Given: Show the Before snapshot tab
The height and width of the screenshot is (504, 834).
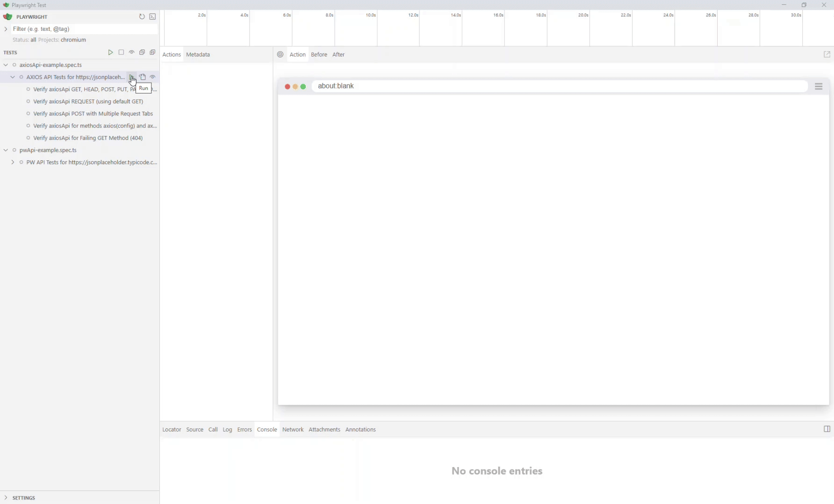Looking at the screenshot, I should 319,55.
